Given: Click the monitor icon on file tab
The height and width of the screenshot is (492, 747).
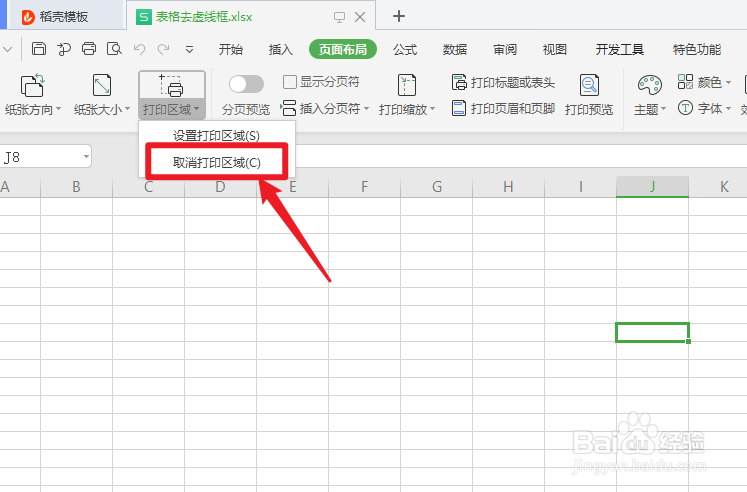Looking at the screenshot, I should click(x=339, y=18).
